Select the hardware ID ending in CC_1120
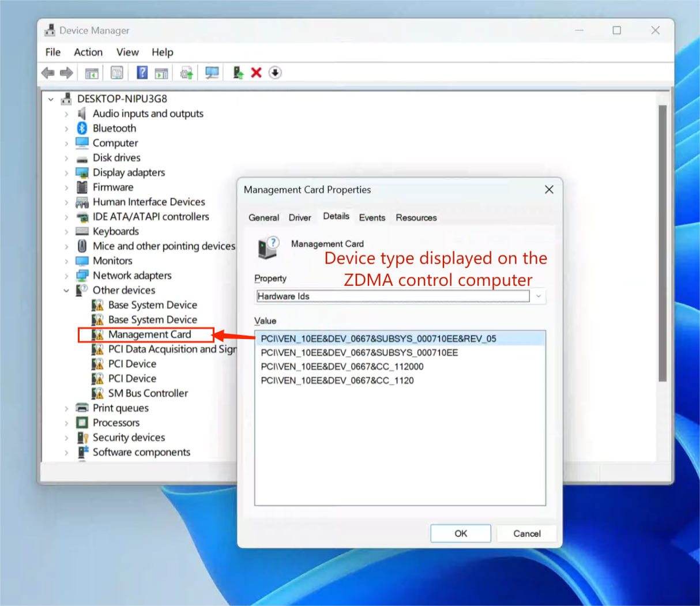This screenshot has width=700, height=606. tap(337, 381)
